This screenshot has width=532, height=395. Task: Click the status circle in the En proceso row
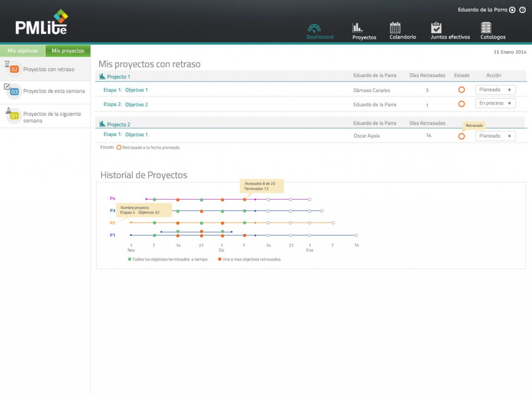point(461,104)
